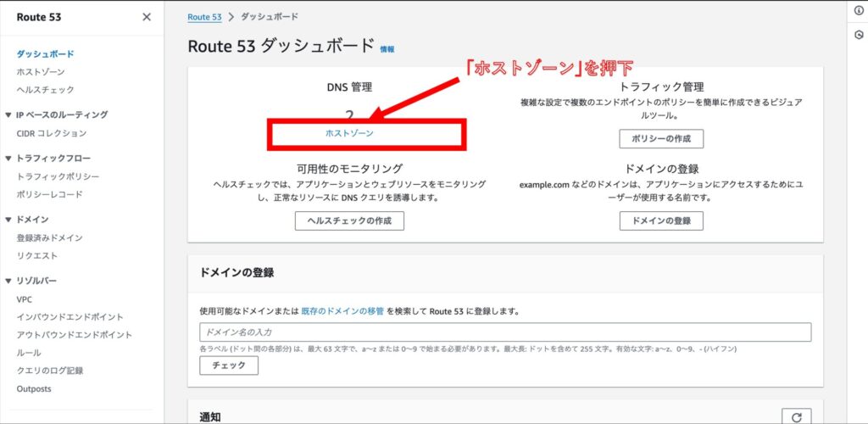Viewport: 868px width, 424px height.
Task: Click the トラフィック管理 heading
Action: click(661, 86)
